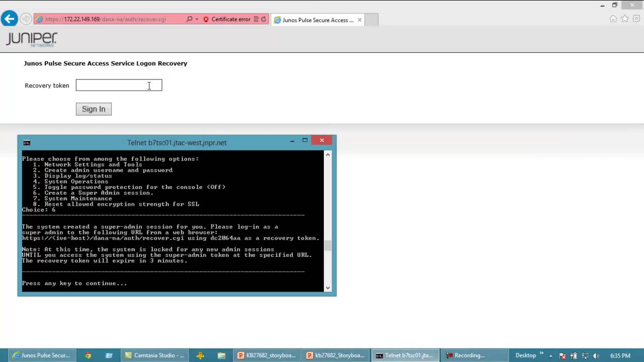Expand the Desktop toolbar chevron
The height and width of the screenshot is (362, 644).
[x=542, y=354]
